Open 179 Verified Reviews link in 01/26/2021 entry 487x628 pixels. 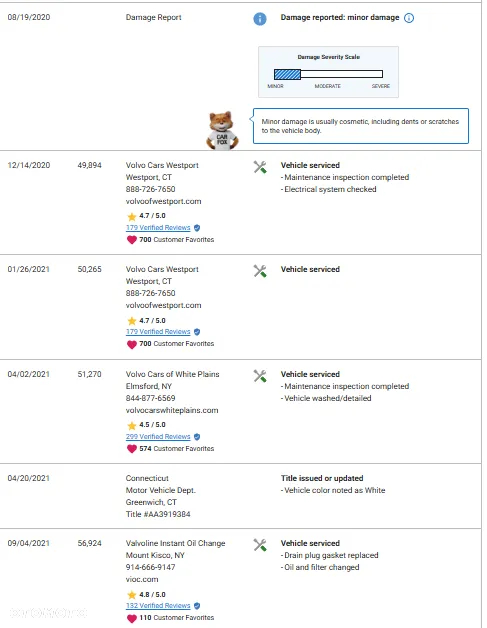(x=158, y=332)
